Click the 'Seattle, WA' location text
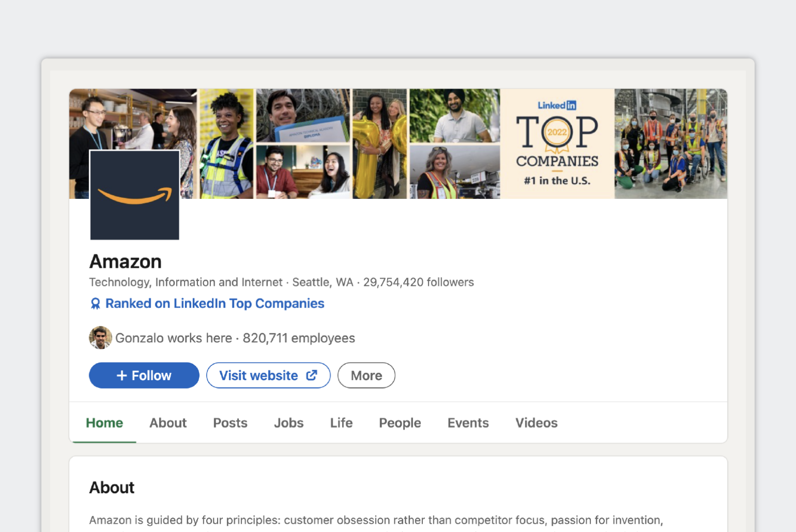Viewport: 796px width, 532px height. click(323, 282)
